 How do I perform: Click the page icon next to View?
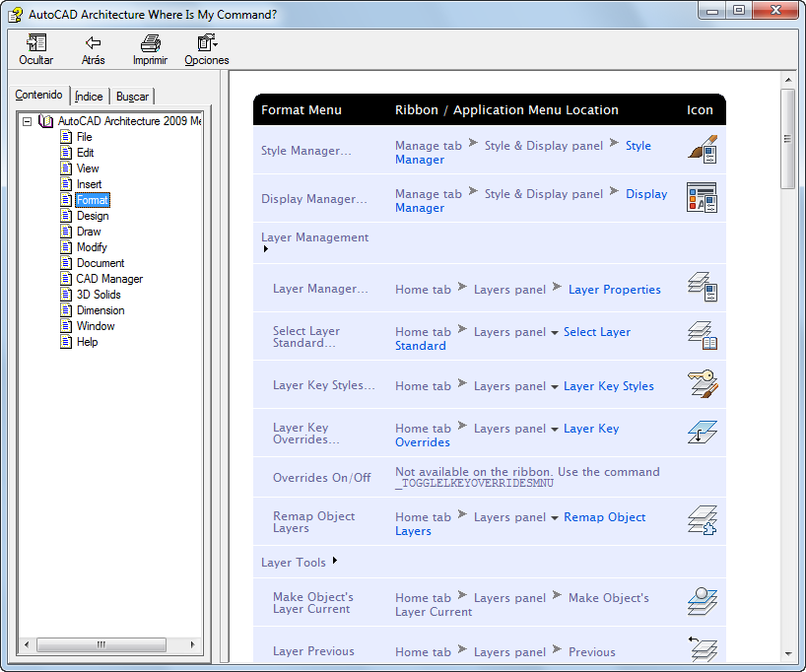66,168
